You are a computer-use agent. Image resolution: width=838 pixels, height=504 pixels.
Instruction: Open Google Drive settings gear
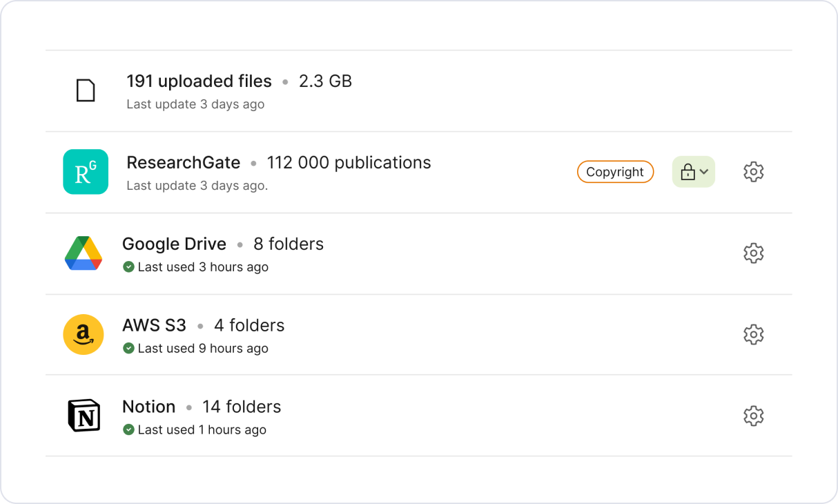point(753,253)
